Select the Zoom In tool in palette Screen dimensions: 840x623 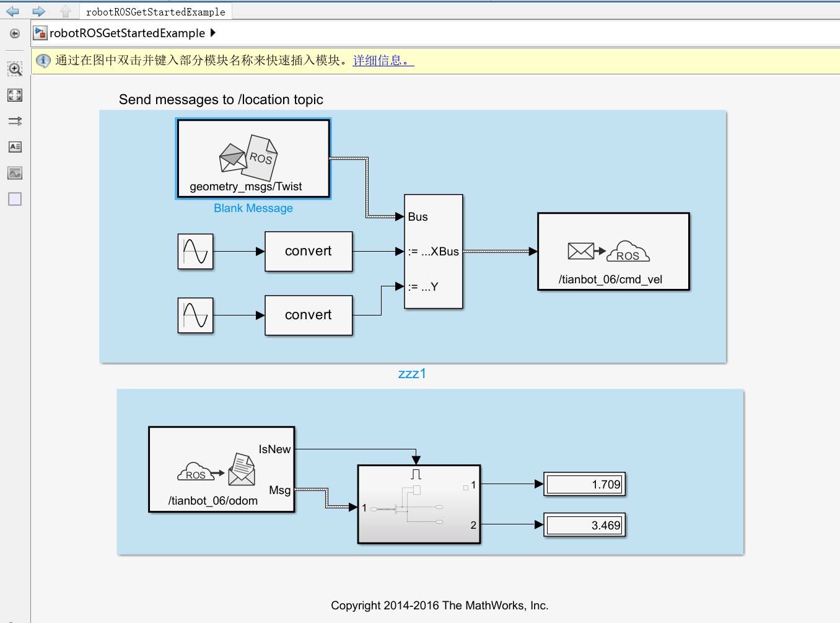15,69
